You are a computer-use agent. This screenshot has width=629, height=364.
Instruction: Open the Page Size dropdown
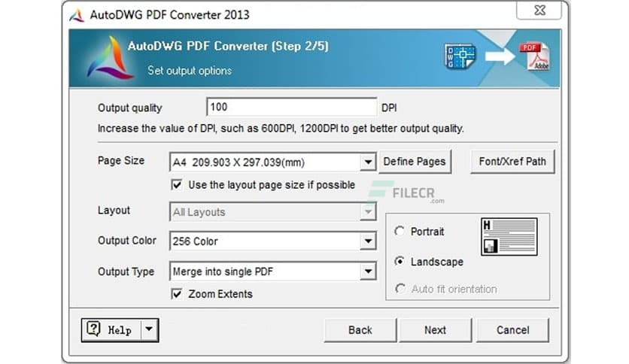tap(368, 162)
